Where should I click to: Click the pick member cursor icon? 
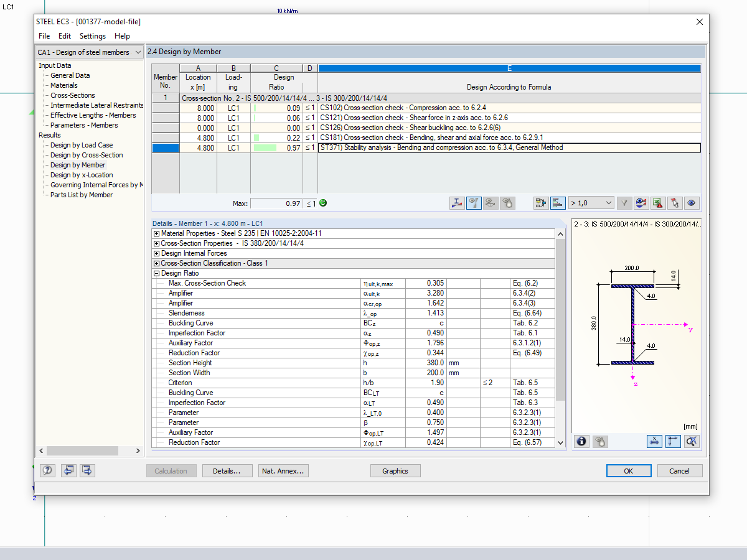[x=675, y=203]
